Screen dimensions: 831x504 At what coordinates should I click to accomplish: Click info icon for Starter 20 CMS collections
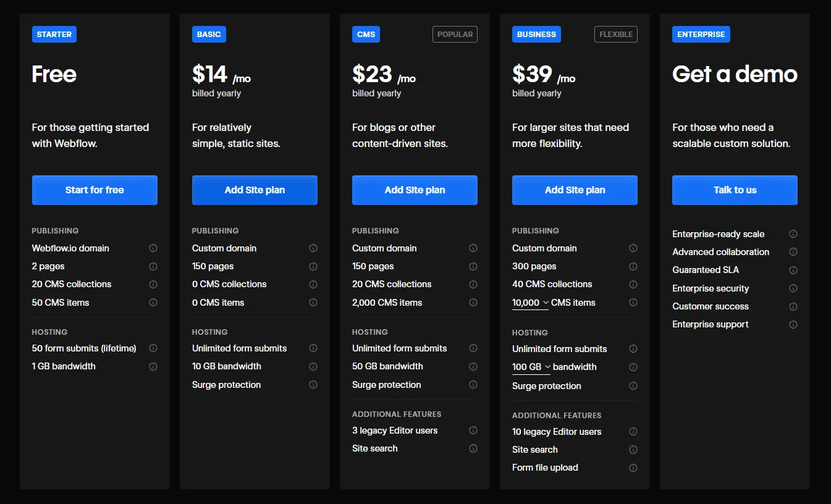(153, 284)
